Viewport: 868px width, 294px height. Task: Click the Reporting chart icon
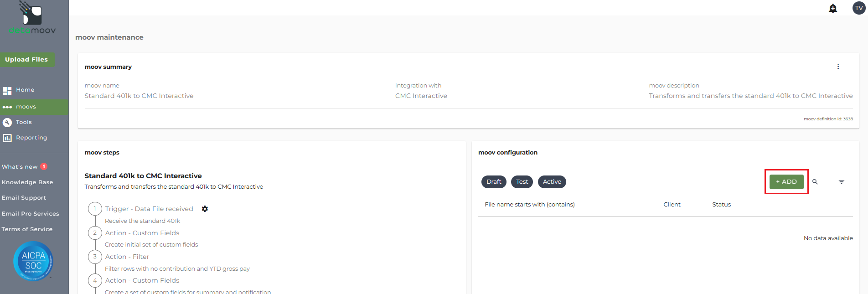[7, 138]
